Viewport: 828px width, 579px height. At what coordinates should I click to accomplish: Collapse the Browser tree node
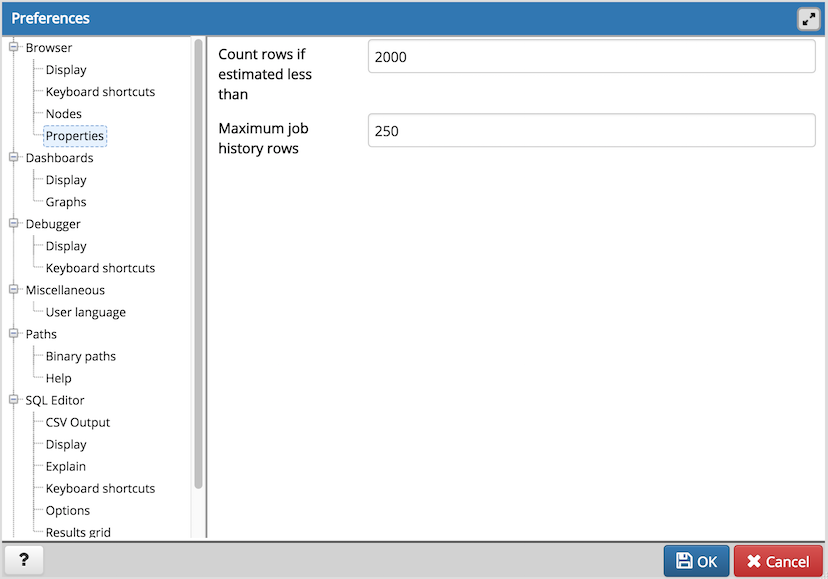pos(15,47)
